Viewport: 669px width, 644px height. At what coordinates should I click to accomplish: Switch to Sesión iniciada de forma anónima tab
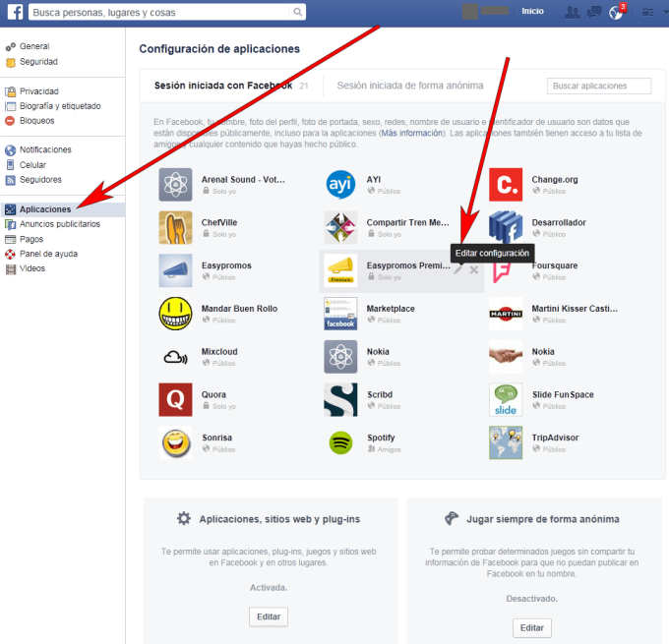point(410,86)
